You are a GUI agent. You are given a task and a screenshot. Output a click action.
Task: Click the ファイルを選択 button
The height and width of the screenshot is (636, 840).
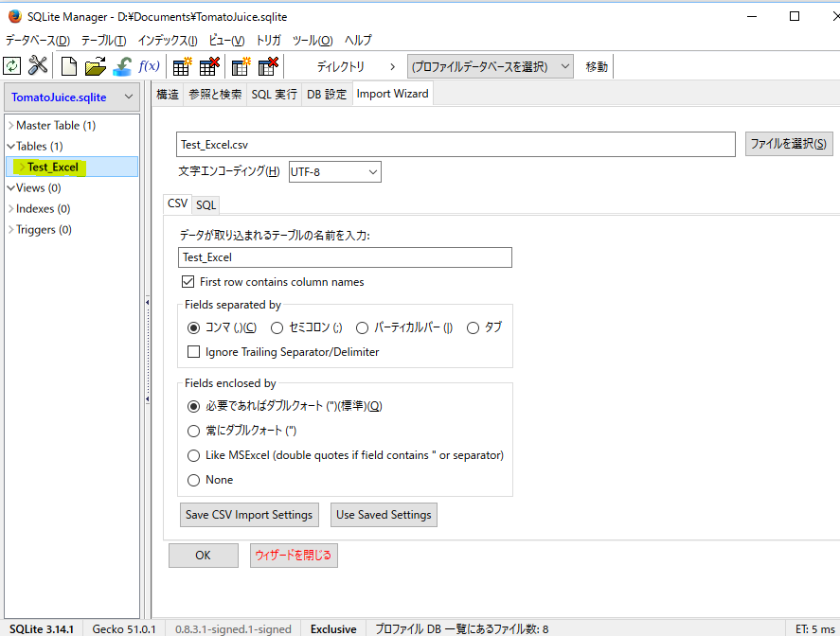click(x=788, y=144)
